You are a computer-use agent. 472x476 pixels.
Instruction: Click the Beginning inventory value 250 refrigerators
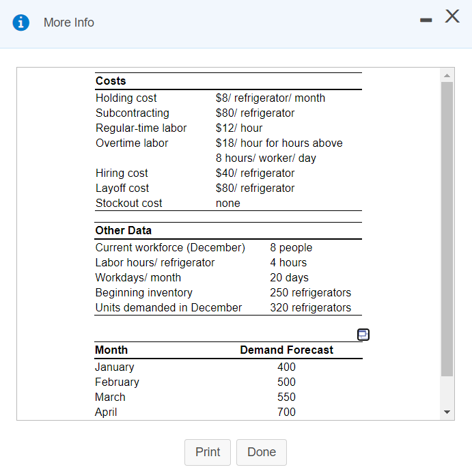click(x=310, y=292)
